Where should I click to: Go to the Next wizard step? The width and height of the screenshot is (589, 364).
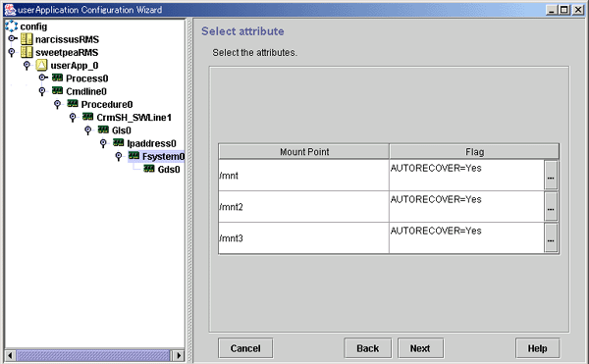tap(420, 348)
